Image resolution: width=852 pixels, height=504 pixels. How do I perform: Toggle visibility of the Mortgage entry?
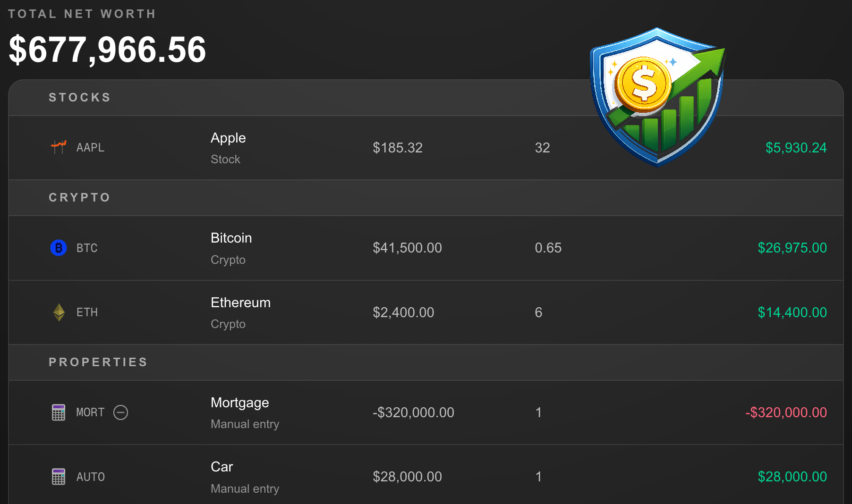point(121,412)
